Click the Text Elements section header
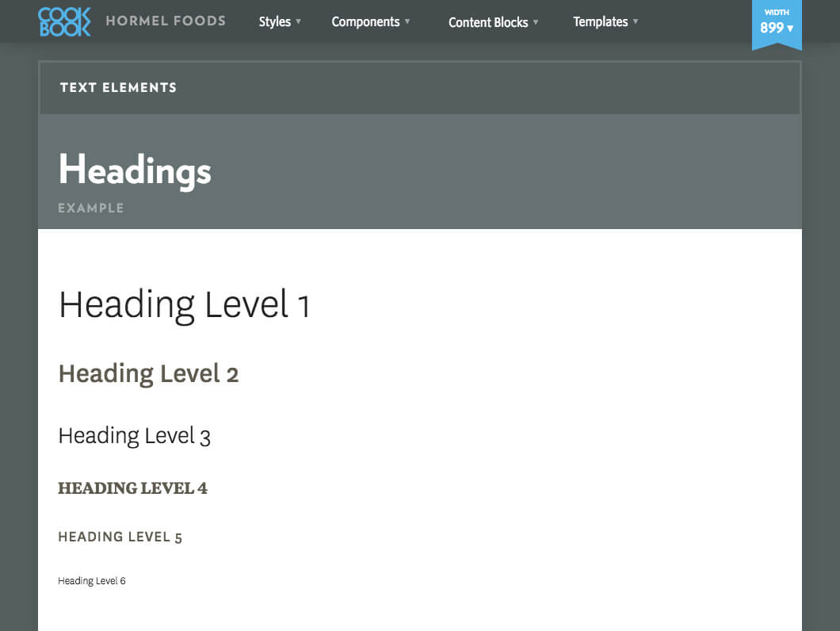The height and width of the screenshot is (631, 840). click(420, 87)
